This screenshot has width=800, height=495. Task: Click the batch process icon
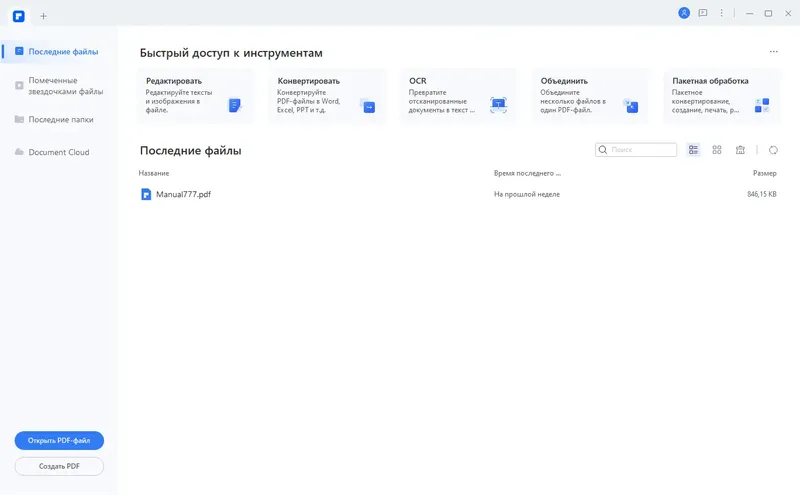coord(762,106)
